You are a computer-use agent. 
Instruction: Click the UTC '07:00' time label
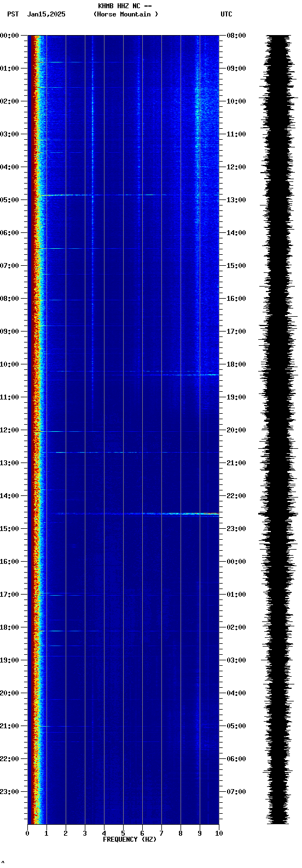(236, 792)
